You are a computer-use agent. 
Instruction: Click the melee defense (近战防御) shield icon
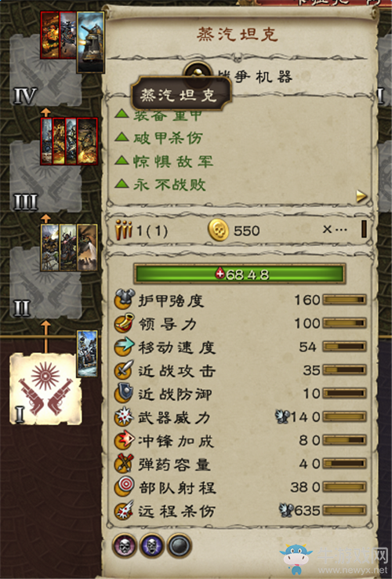tap(124, 394)
